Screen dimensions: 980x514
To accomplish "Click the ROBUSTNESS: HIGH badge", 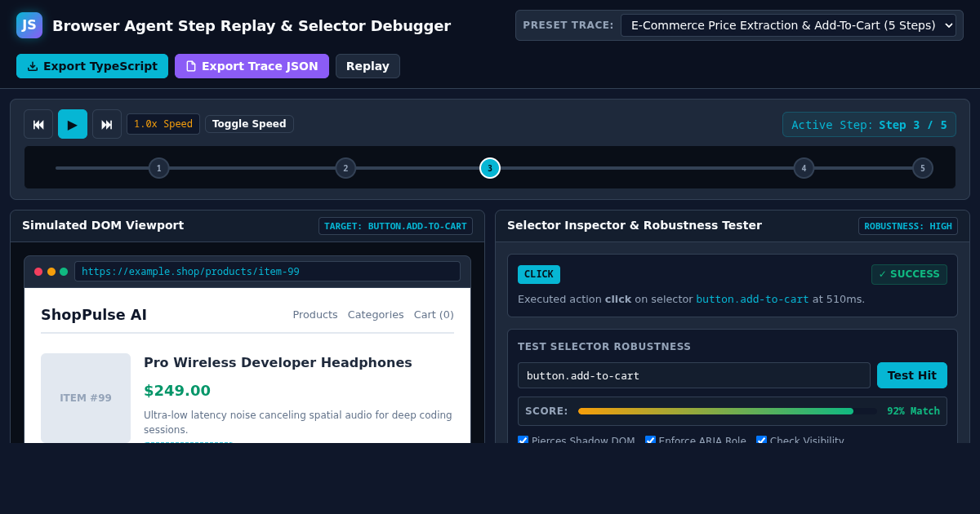I will pyautogui.click(x=908, y=226).
